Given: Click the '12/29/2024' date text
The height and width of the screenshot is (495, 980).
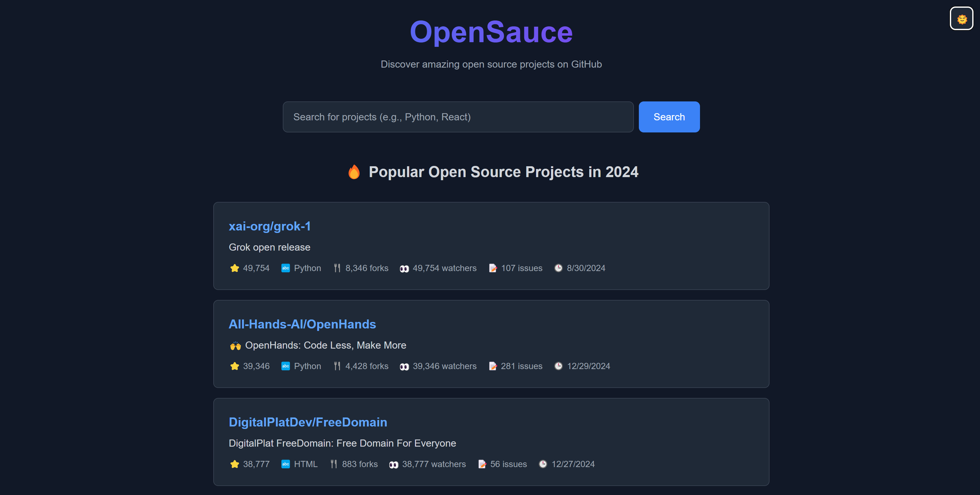Looking at the screenshot, I should coord(589,366).
